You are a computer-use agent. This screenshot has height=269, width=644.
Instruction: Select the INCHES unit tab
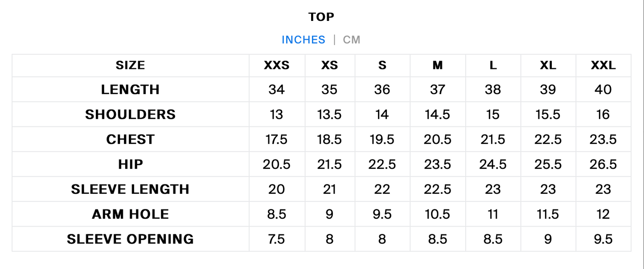pos(304,40)
